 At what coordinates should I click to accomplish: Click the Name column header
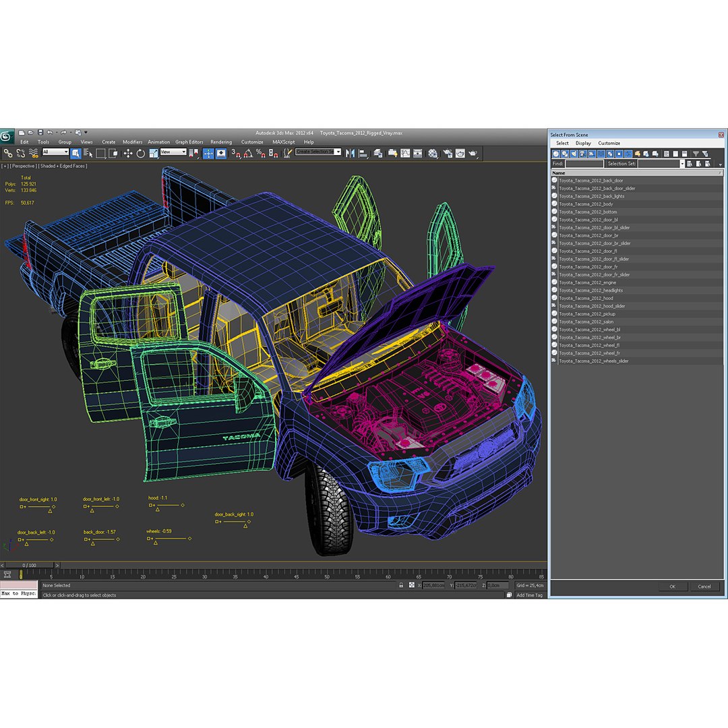636,173
